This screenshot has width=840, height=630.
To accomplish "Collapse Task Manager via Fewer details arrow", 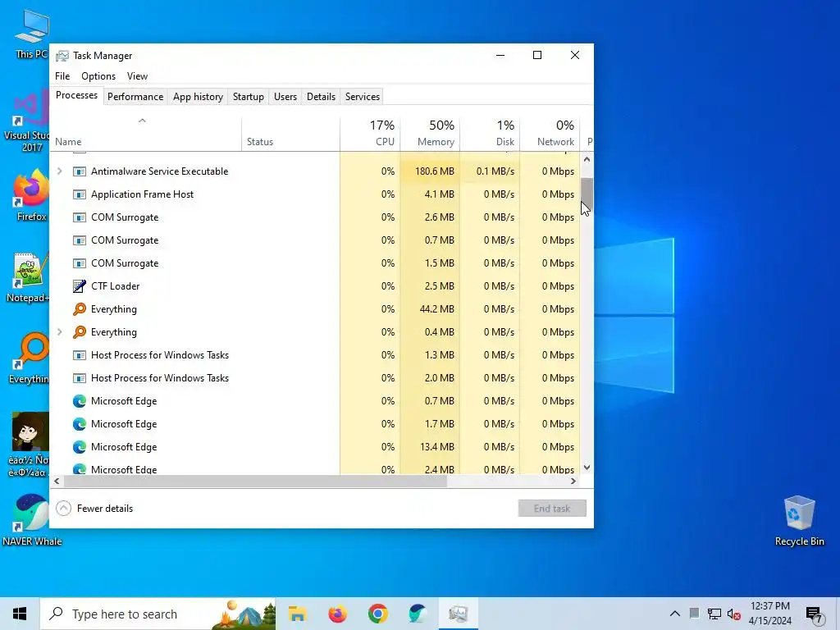I will tap(64, 509).
